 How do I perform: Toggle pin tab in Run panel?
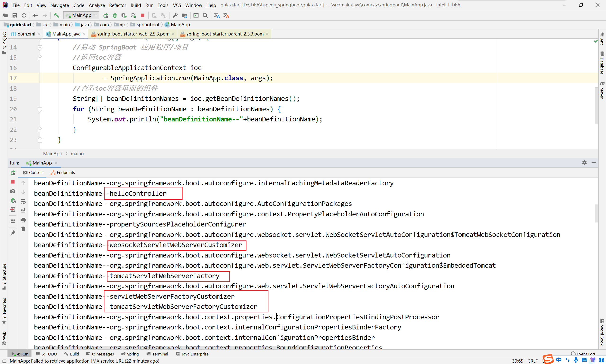13,233
